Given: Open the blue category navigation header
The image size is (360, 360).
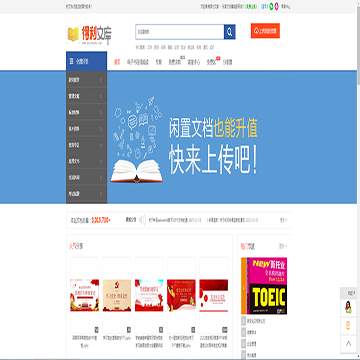Looking at the screenshot, I should (86, 61).
